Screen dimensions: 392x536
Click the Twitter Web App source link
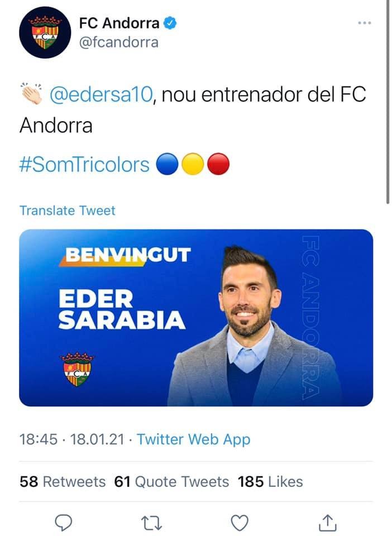[x=193, y=439]
